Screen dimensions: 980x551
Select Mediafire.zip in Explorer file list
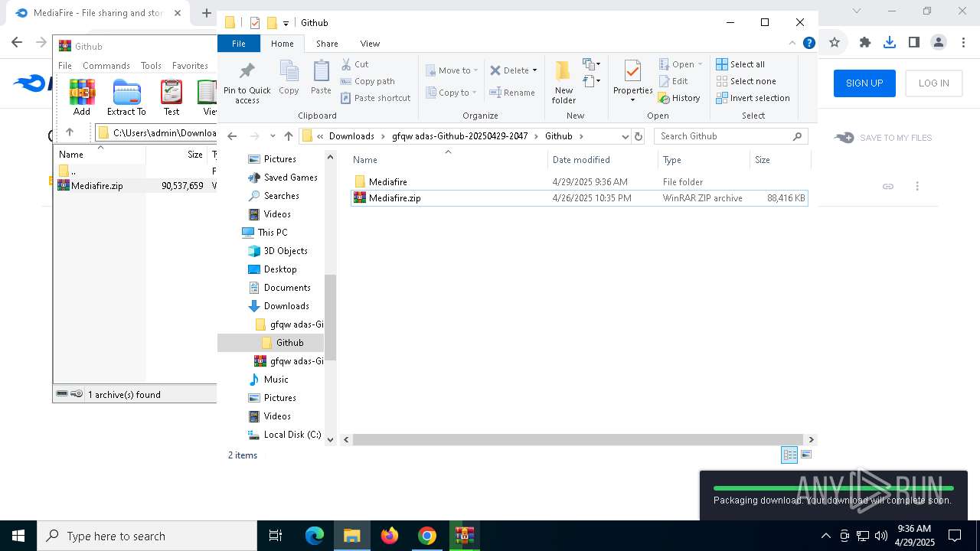(x=579, y=198)
